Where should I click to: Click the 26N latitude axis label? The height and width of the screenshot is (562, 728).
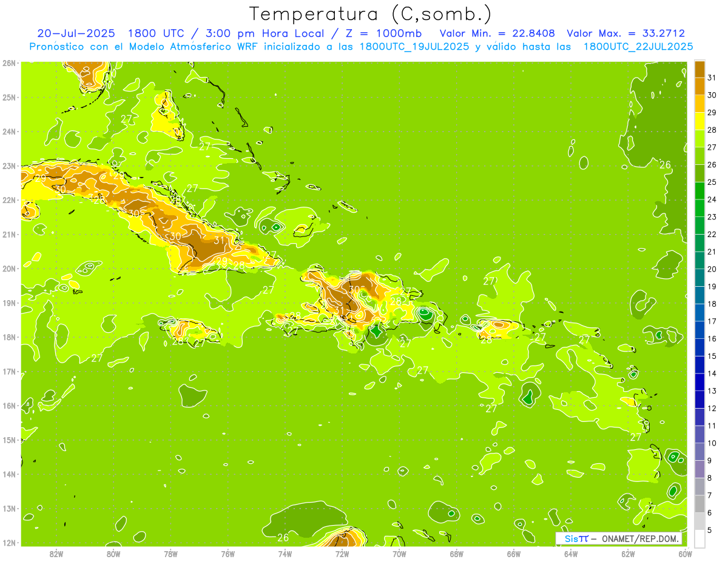point(8,63)
